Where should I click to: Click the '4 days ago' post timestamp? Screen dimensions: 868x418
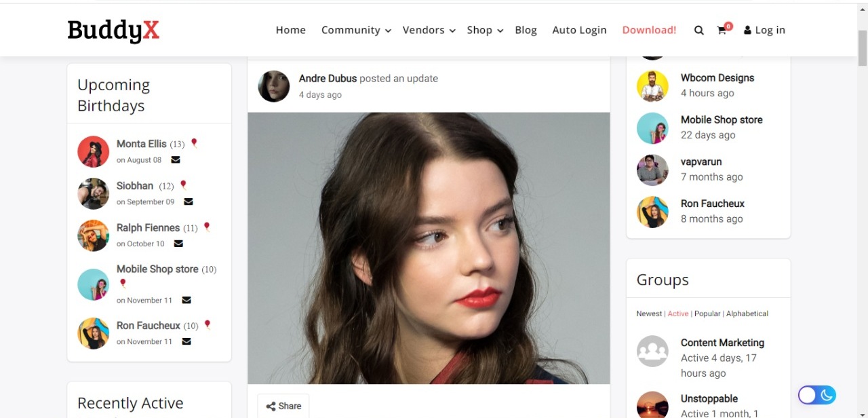click(320, 95)
